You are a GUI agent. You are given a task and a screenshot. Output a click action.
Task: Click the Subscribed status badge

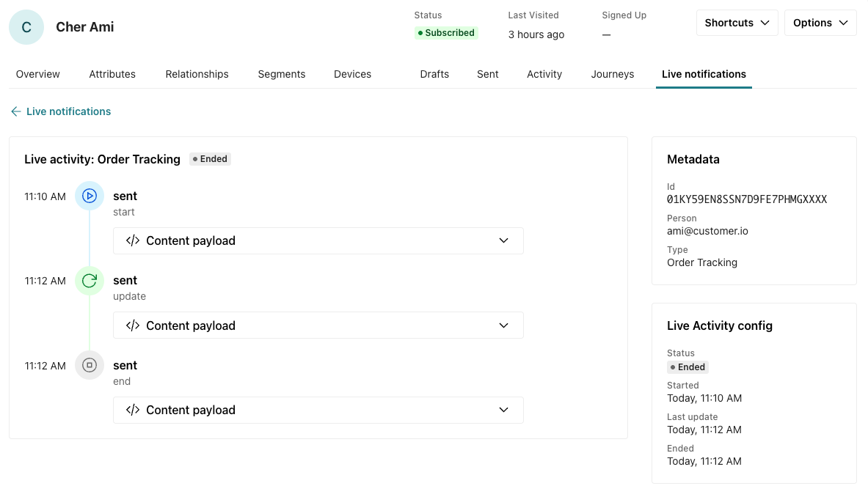pos(446,33)
